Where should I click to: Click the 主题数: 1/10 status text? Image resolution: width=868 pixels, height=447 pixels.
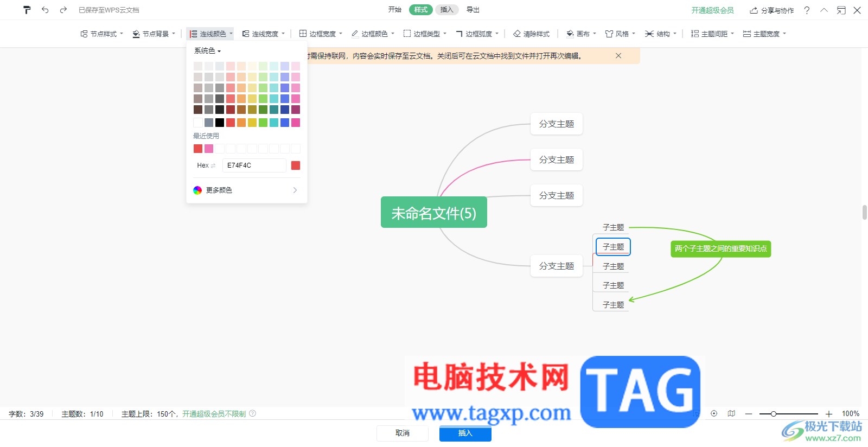[82, 414]
